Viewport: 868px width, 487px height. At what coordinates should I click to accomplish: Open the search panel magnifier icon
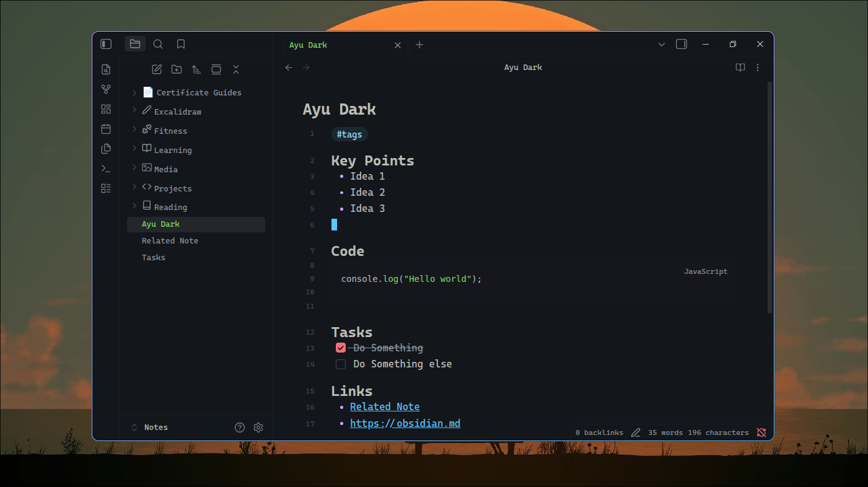(158, 44)
